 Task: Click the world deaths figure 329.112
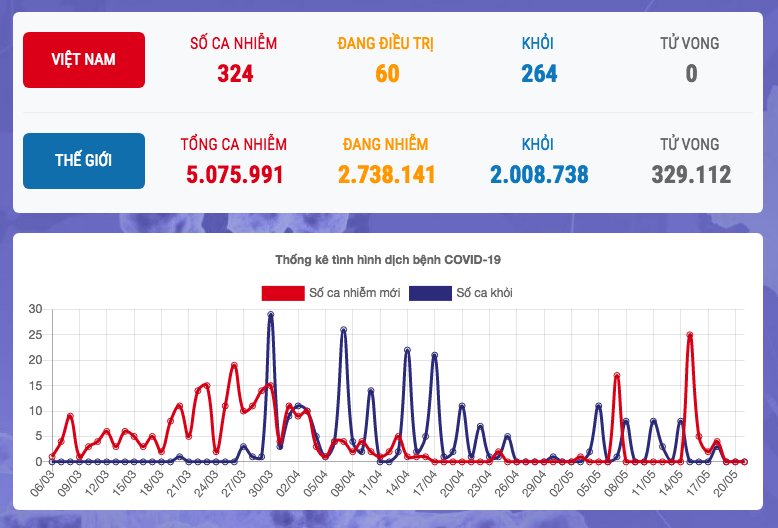[691, 175]
